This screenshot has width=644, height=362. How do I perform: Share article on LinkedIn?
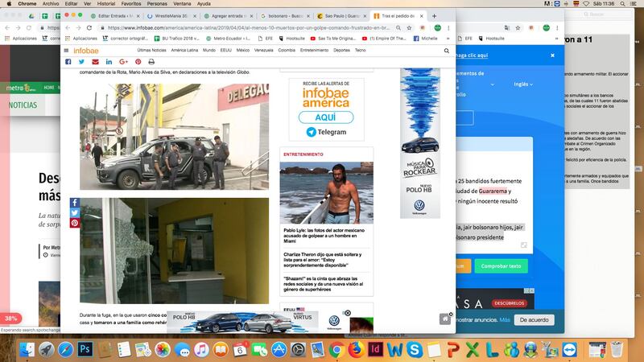point(109,62)
